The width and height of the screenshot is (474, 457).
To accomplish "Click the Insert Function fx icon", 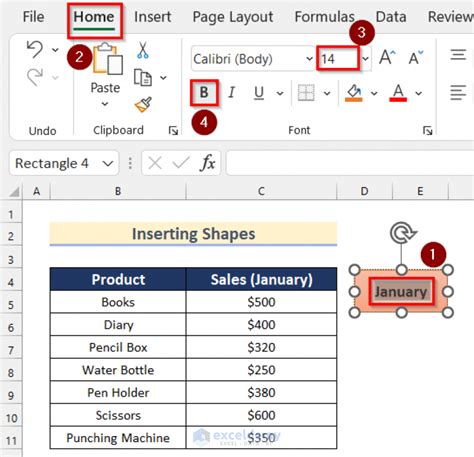I will (x=207, y=163).
